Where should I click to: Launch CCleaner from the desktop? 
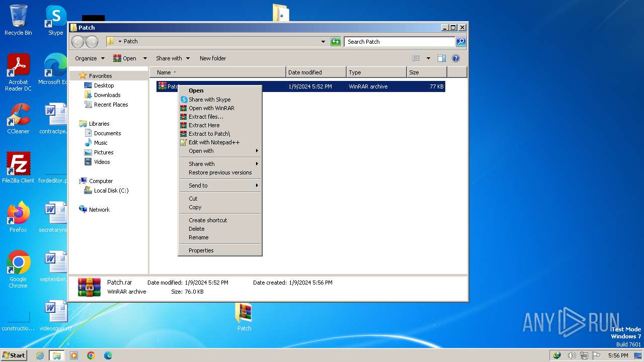[18, 118]
